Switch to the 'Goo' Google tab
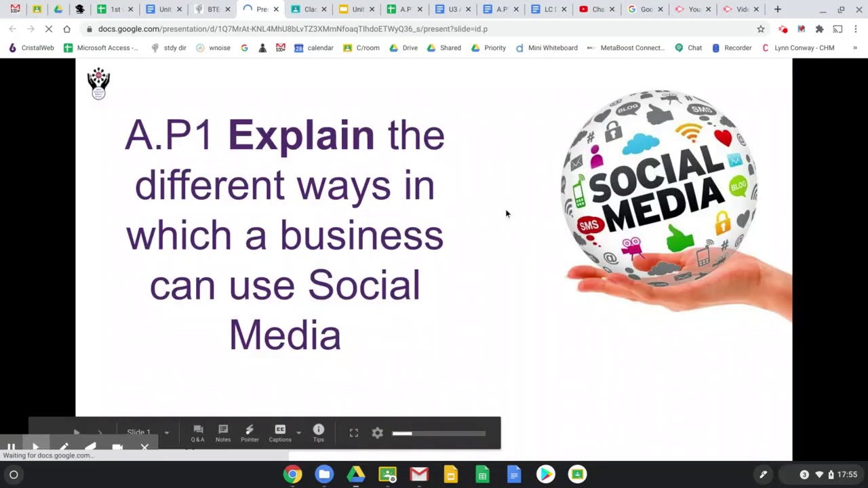Image resolution: width=868 pixels, height=488 pixels. pyautogui.click(x=646, y=9)
